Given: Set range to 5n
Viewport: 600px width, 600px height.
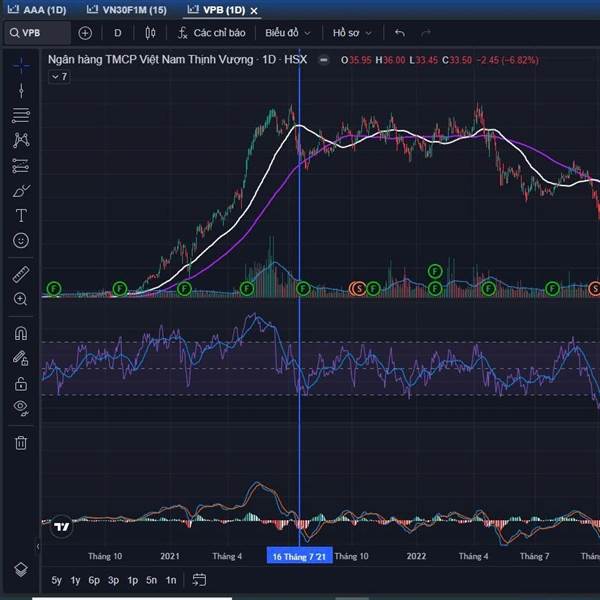Looking at the screenshot, I should 152,580.
